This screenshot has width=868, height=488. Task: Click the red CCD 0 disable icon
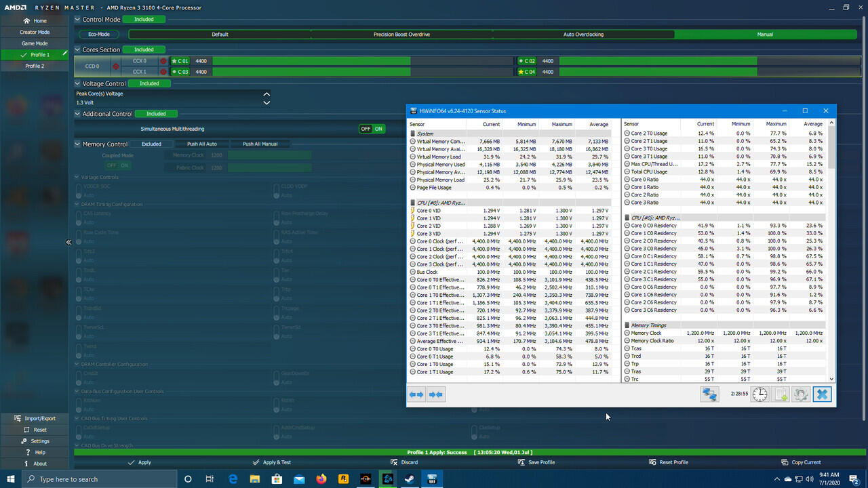pos(115,66)
